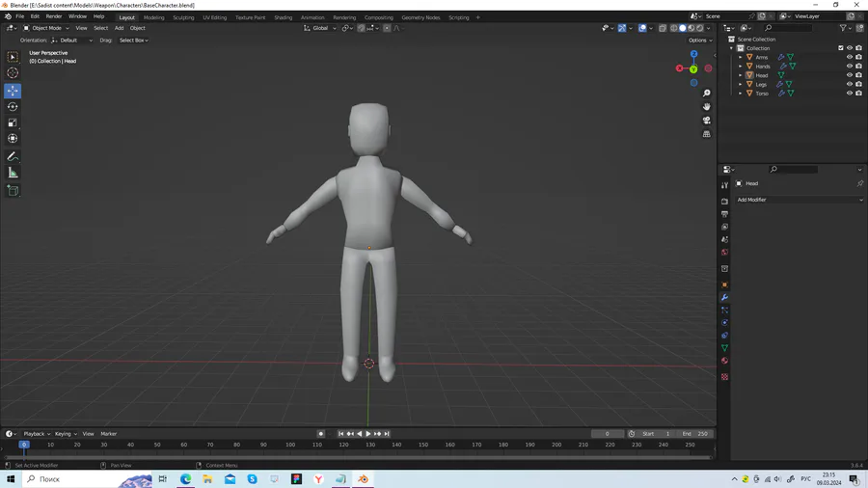Viewport: 868px width, 488px height.
Task: Click the End frame field
Action: pos(695,434)
